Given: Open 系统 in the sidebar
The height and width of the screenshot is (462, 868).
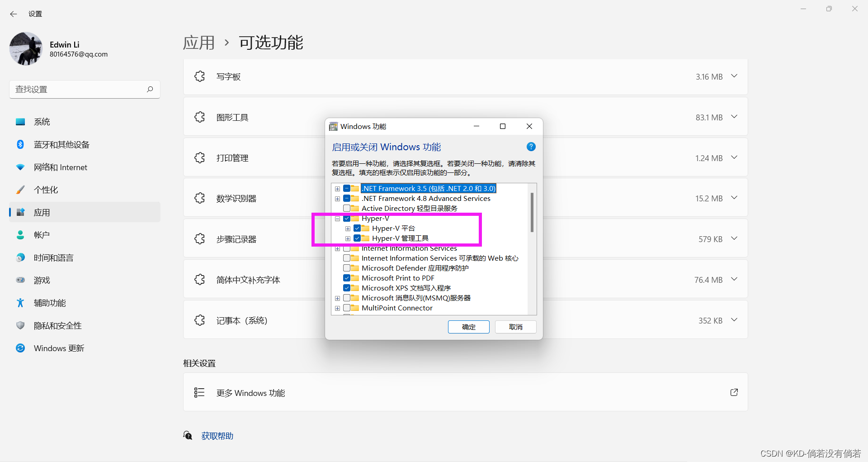Looking at the screenshot, I should (x=85, y=122).
